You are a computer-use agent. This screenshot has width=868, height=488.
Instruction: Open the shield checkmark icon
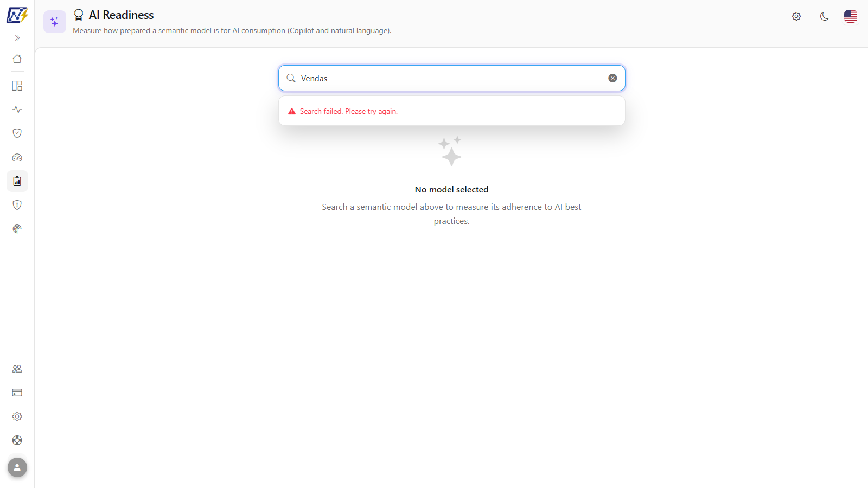[17, 133]
